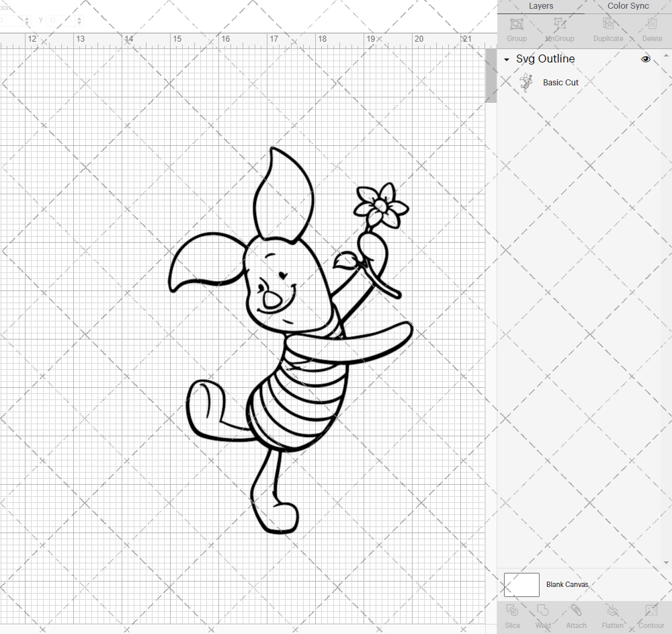Select the Basic Cut layer thumbnail
This screenshot has height=634, width=672.
(x=526, y=82)
